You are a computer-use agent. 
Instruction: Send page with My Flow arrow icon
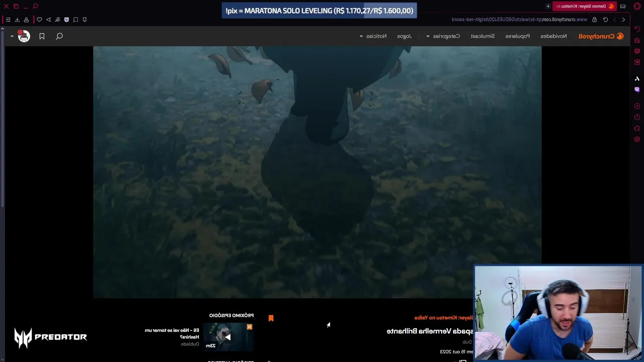[x=48, y=20]
